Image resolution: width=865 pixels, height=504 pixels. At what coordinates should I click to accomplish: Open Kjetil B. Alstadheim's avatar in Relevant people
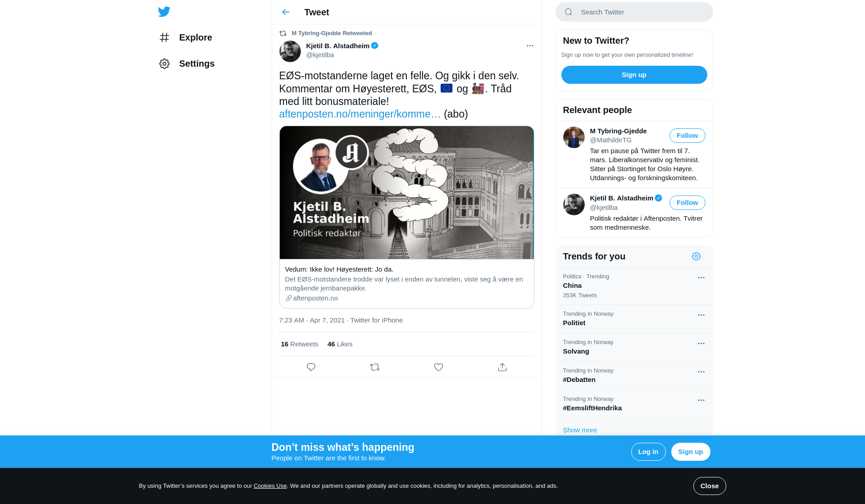[574, 204]
